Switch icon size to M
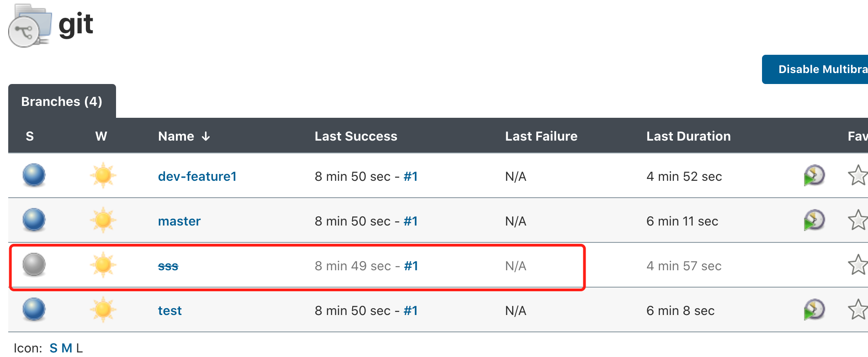 click(68, 347)
